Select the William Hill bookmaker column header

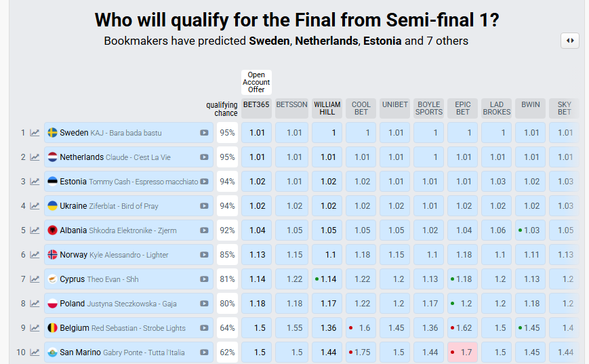tap(327, 108)
